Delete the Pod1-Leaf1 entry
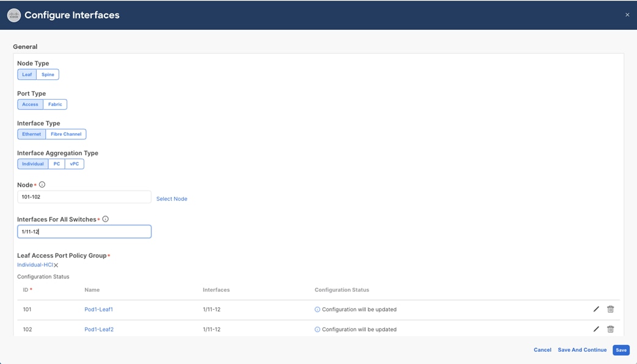 point(610,309)
